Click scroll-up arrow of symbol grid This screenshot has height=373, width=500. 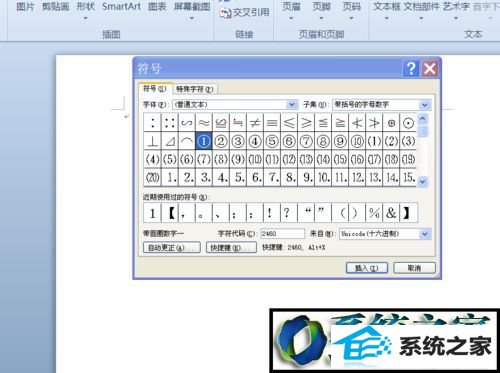[x=423, y=118]
